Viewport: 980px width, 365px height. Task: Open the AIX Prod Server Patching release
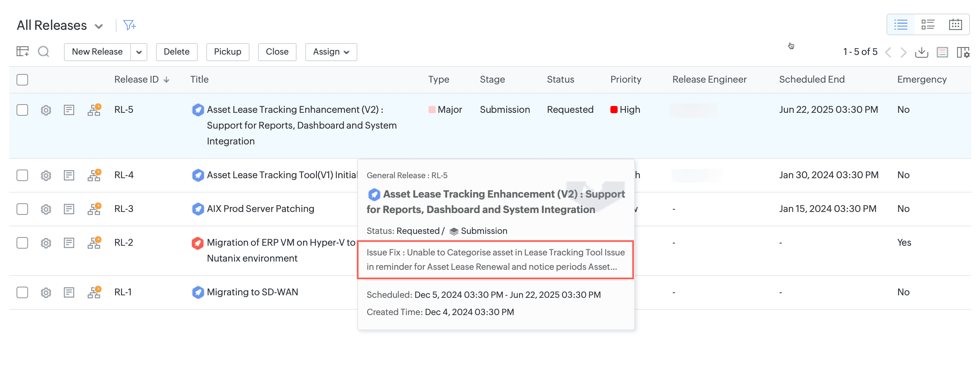[x=260, y=209]
